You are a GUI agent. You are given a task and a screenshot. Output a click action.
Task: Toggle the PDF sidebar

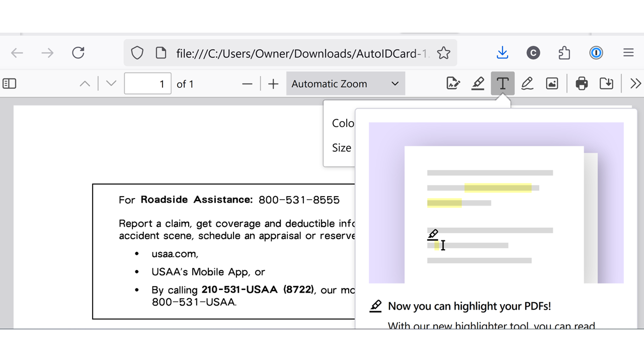coord(10,83)
